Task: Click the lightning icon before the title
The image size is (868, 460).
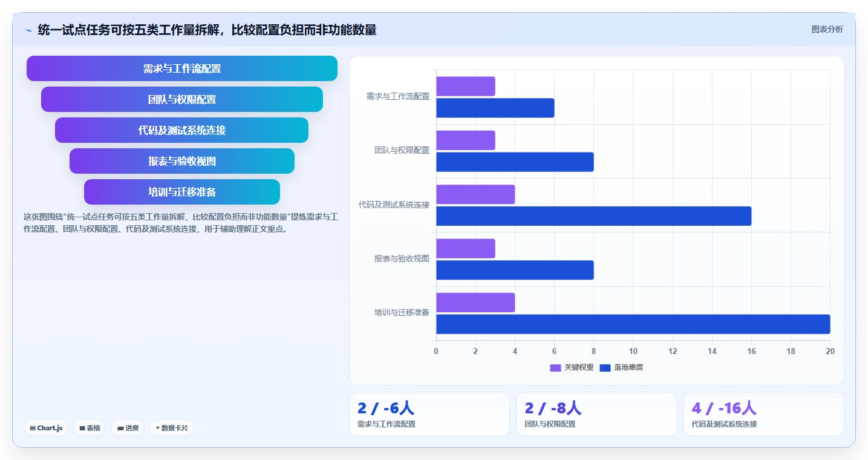Action: 28,30
